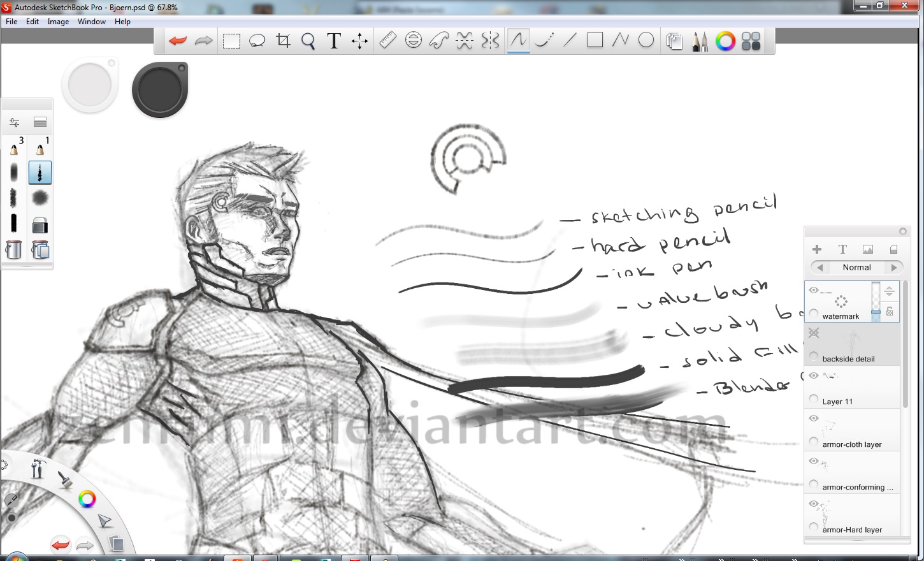The height and width of the screenshot is (561, 924).
Task: Hide the watermark layer
Action: [x=814, y=290]
